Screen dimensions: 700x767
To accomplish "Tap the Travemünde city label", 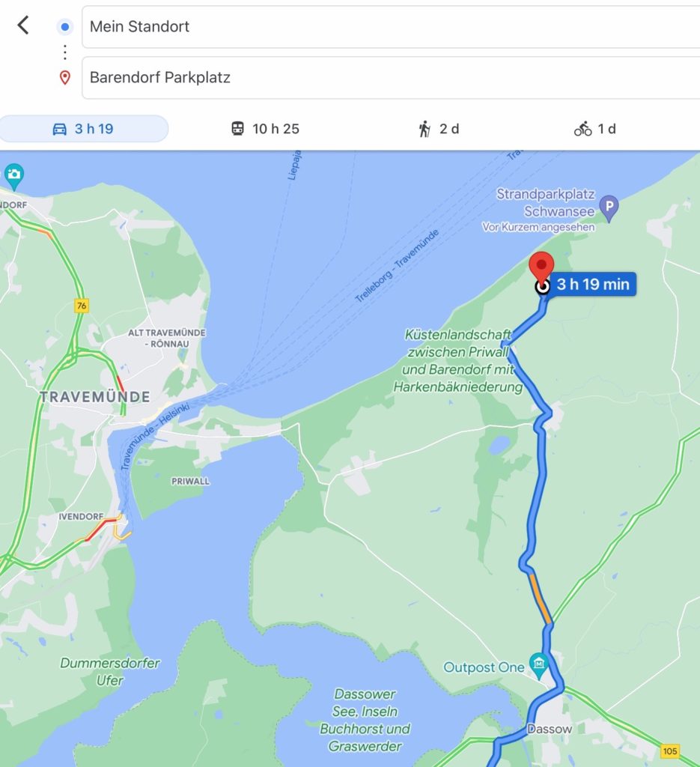I will 95,397.
